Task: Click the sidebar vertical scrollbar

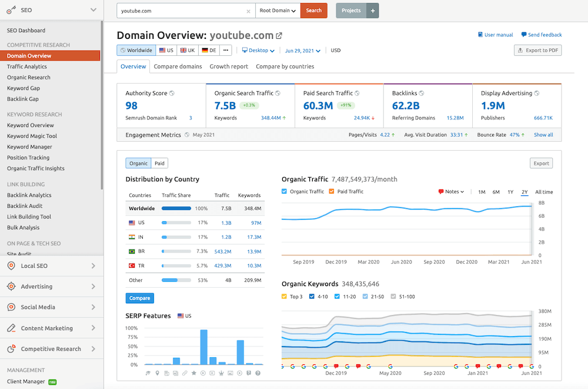Action: (102, 105)
